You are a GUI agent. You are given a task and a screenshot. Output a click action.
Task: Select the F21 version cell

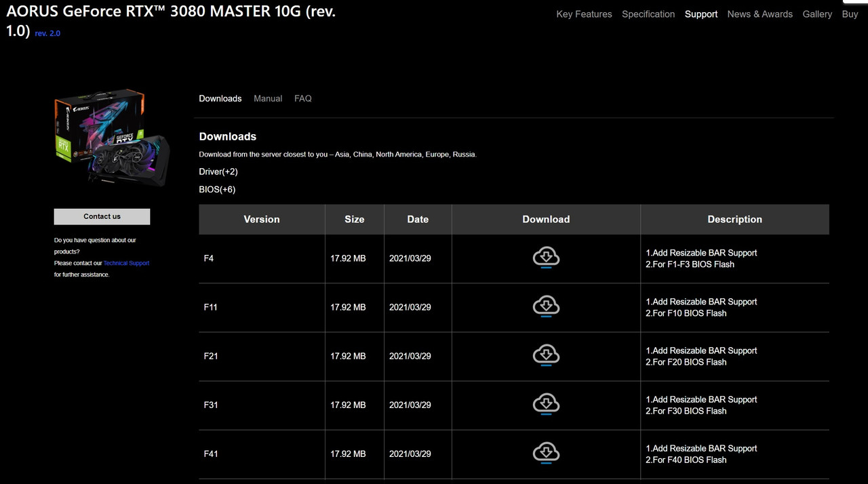pyautogui.click(x=262, y=356)
